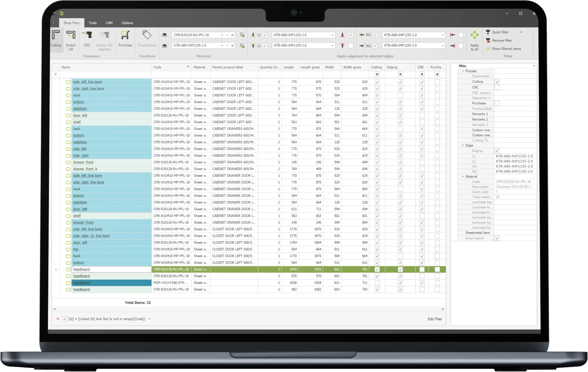Open the CAM tab
The image size is (588, 372).
109,23
